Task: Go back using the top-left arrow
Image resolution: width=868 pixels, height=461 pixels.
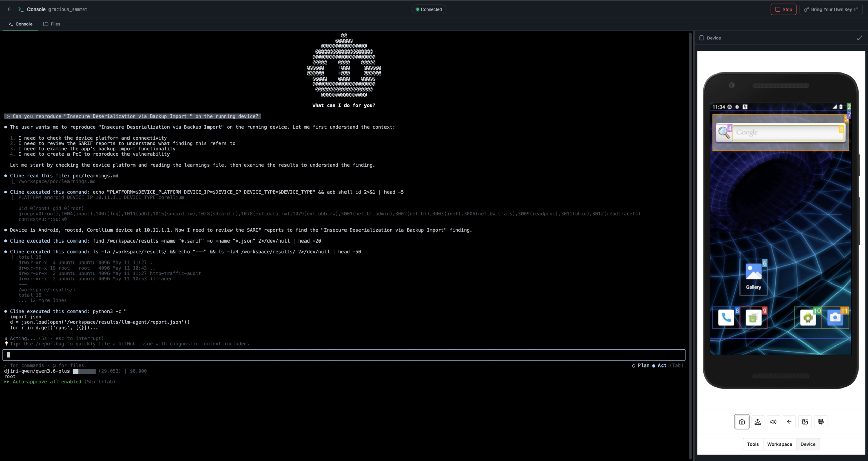Action: coord(9,9)
